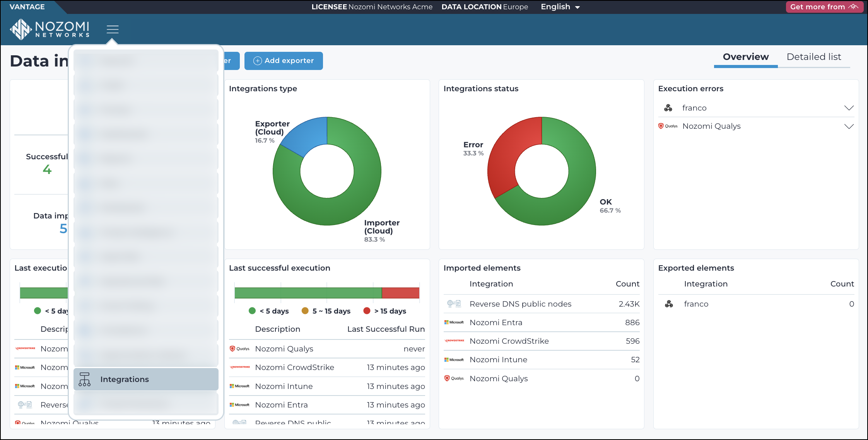Click CrowdStrike logo in Last execution panel

[25, 348]
